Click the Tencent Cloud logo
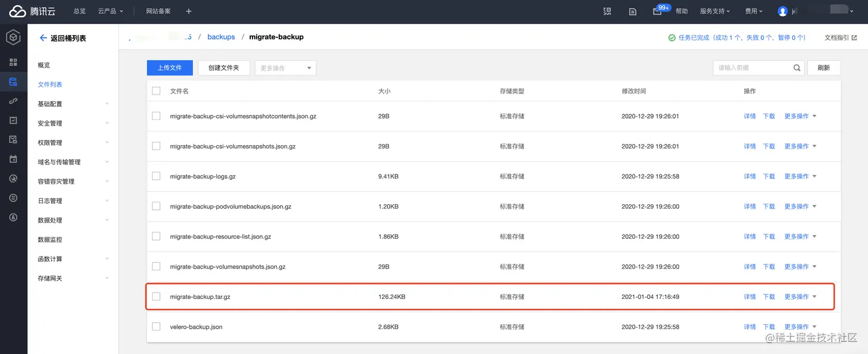This screenshot has width=868, height=354. (x=32, y=11)
